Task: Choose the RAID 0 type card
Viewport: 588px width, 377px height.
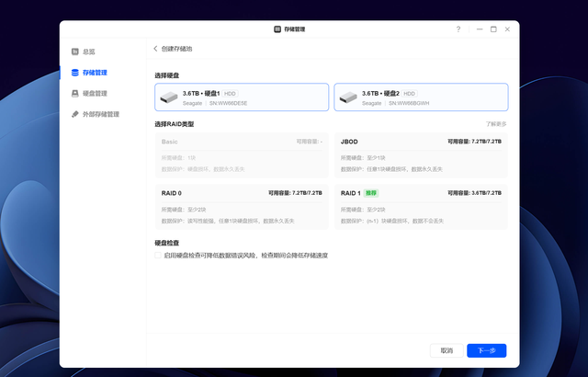Action: [x=242, y=207]
